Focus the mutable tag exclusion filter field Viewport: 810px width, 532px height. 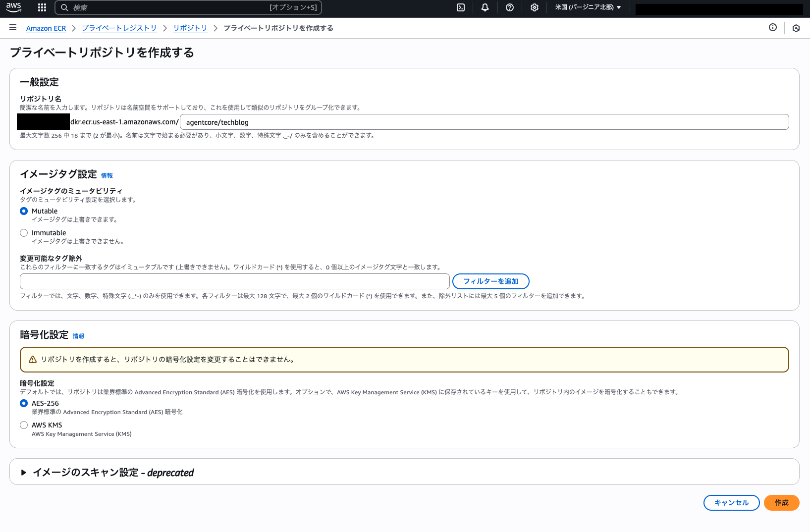(x=235, y=281)
